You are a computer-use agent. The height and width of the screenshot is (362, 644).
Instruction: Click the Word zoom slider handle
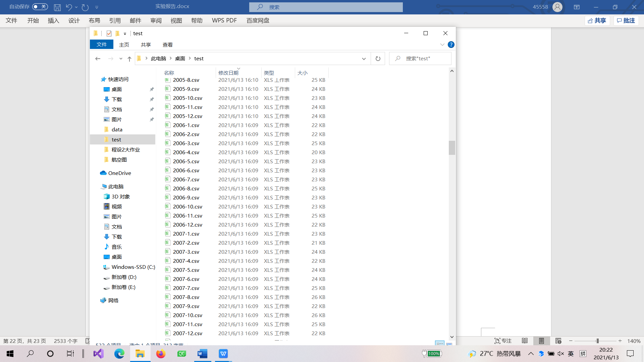pos(597,341)
